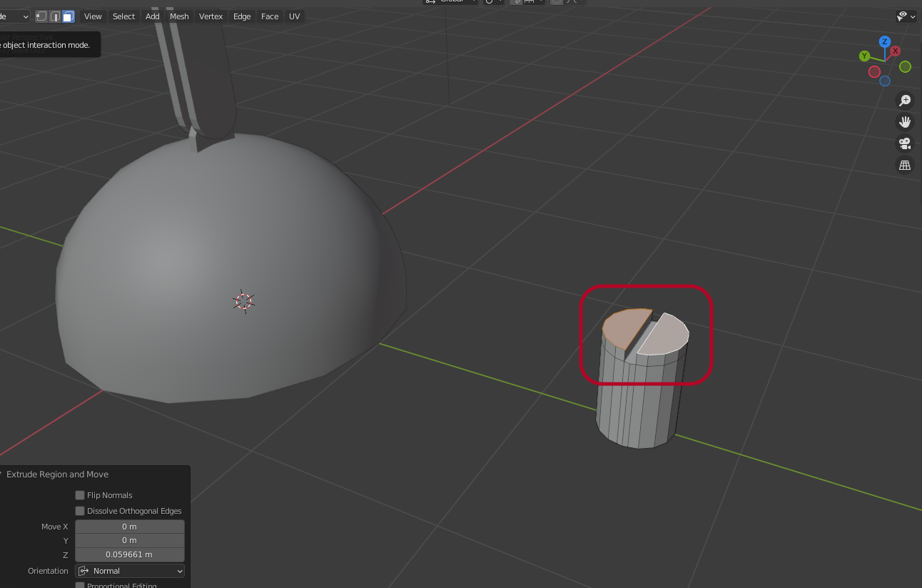Viewport: 922px width, 588px height.
Task: Activate face select mode button
Action: tap(69, 16)
